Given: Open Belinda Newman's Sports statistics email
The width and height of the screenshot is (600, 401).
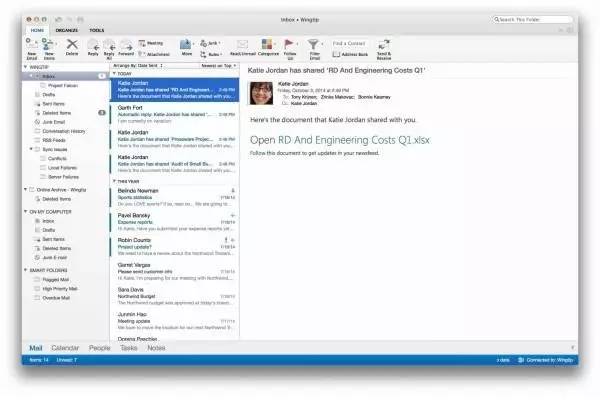Looking at the screenshot, I should click(174, 197).
